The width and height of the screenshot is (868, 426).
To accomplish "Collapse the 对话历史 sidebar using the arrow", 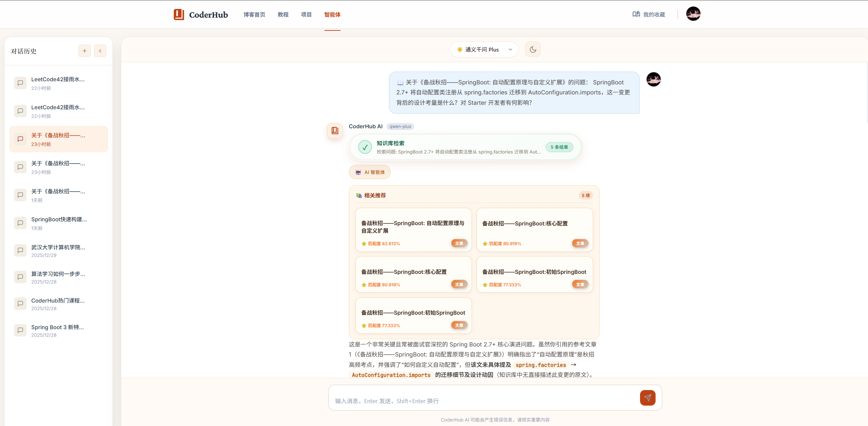I will pyautogui.click(x=100, y=51).
